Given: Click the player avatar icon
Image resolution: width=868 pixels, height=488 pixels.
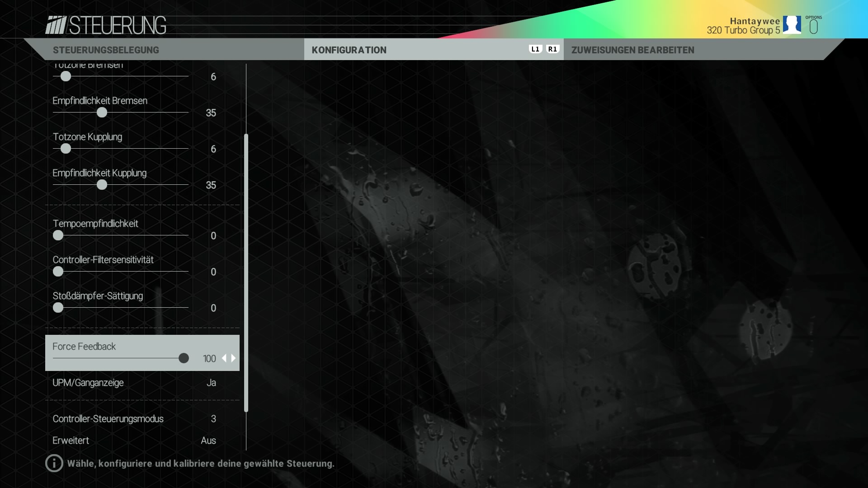Looking at the screenshot, I should click(792, 25).
